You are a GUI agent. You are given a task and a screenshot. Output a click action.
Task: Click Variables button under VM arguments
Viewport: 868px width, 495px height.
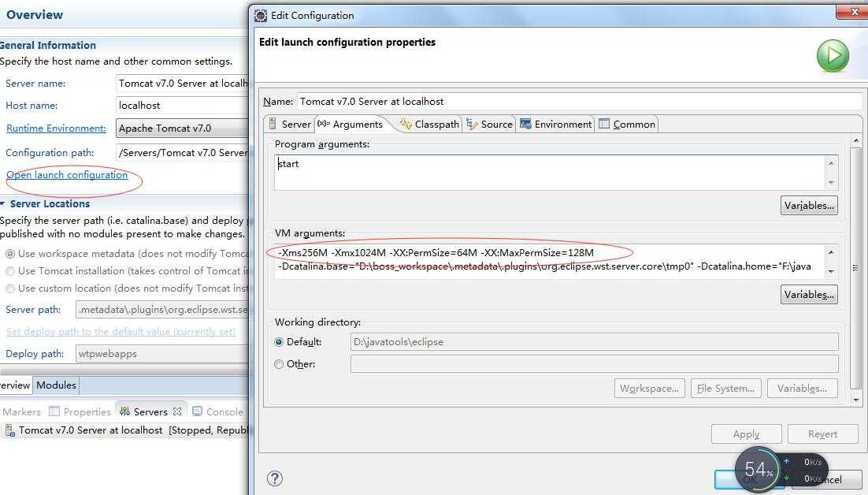[x=810, y=295]
